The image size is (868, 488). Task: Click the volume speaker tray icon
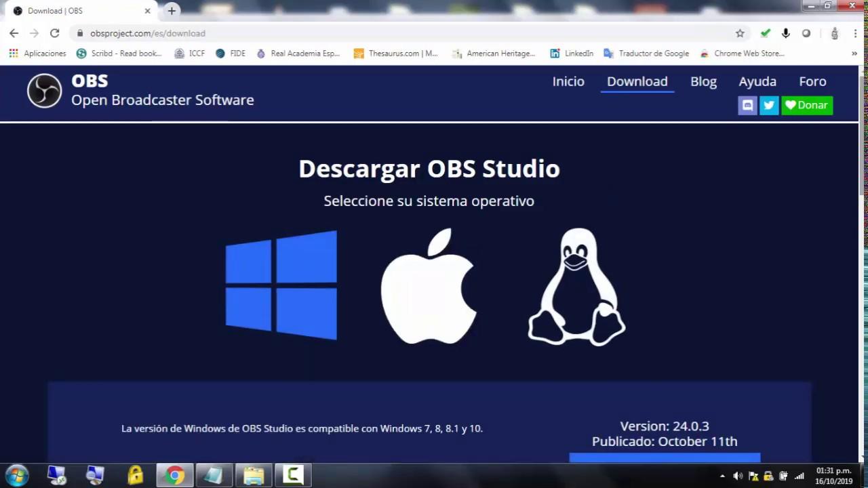point(738,476)
